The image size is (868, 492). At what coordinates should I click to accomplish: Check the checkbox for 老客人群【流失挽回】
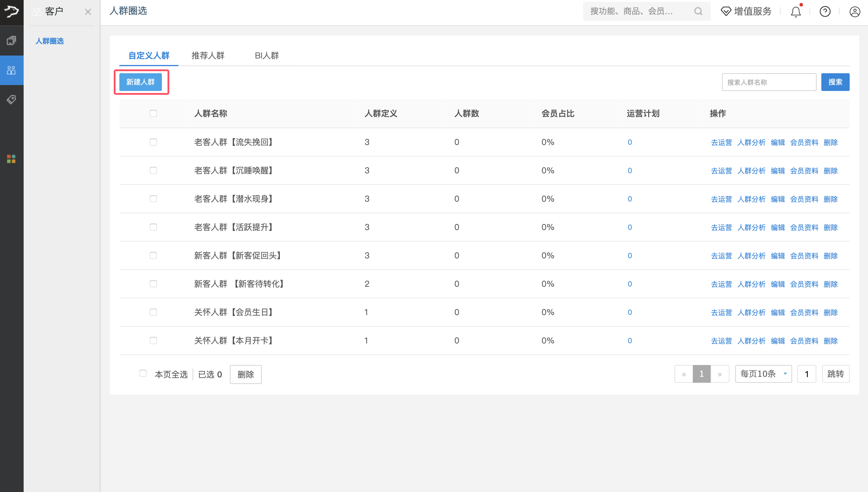click(153, 142)
